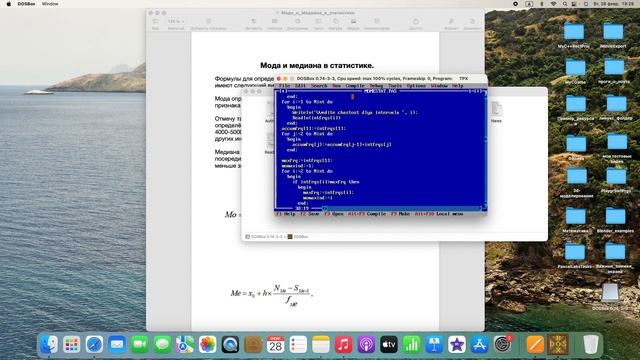Open the Apple menu

pos(9,4)
